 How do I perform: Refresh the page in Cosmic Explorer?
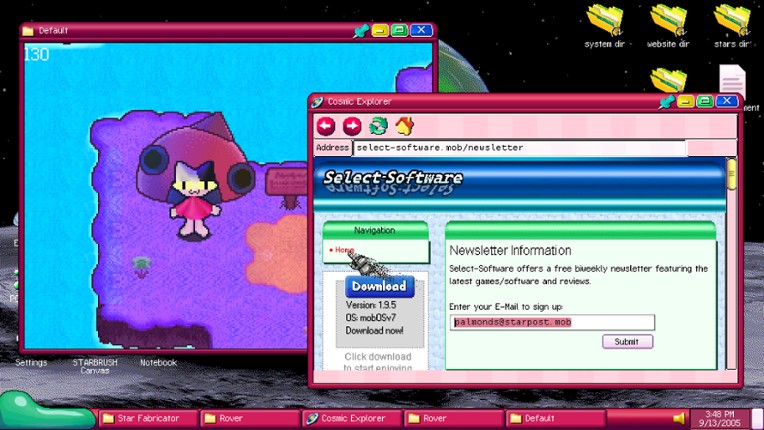[378, 126]
